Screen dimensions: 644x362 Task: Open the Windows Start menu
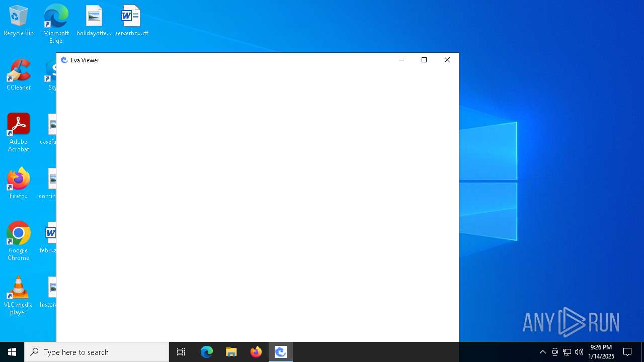[x=12, y=352]
